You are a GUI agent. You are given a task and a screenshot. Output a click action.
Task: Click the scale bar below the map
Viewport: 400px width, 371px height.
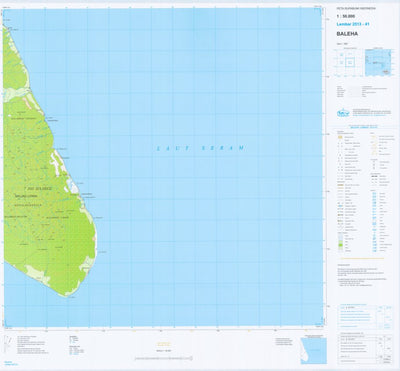pos(164,359)
